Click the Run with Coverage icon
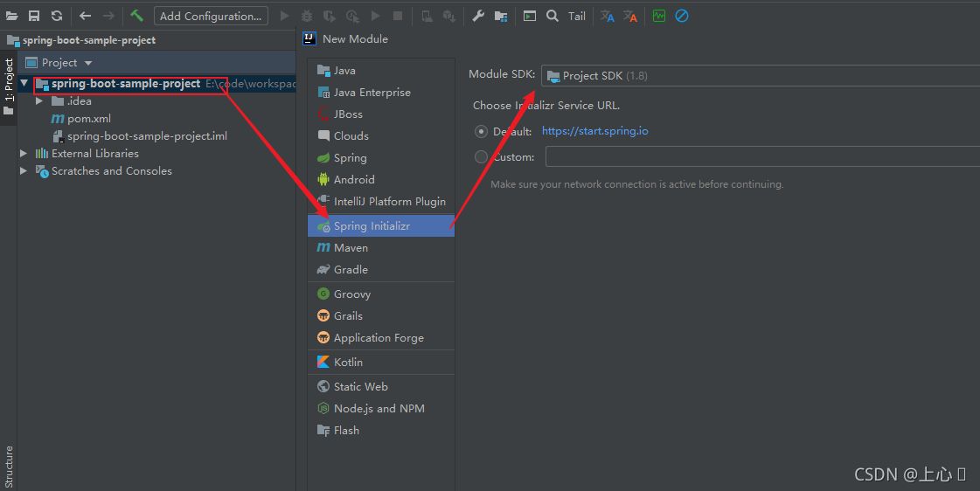Viewport: 980px width, 491px height. tap(330, 17)
